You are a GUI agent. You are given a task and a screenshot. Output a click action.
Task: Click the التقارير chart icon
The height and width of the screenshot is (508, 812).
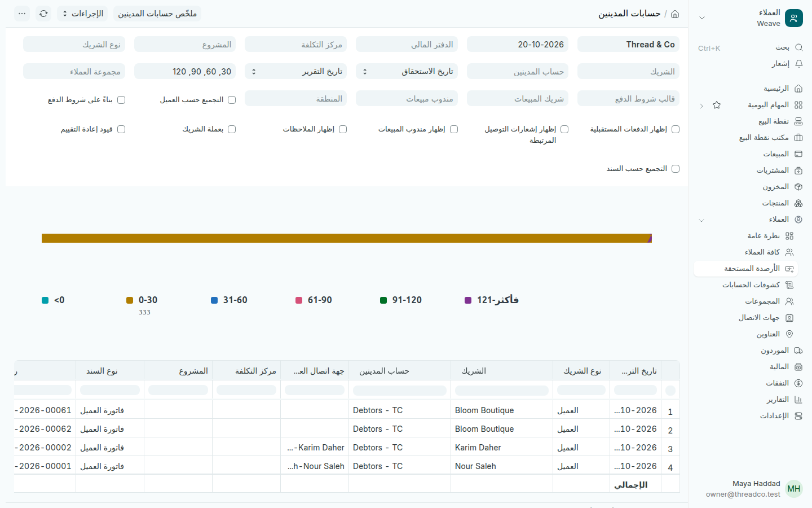pos(798,400)
